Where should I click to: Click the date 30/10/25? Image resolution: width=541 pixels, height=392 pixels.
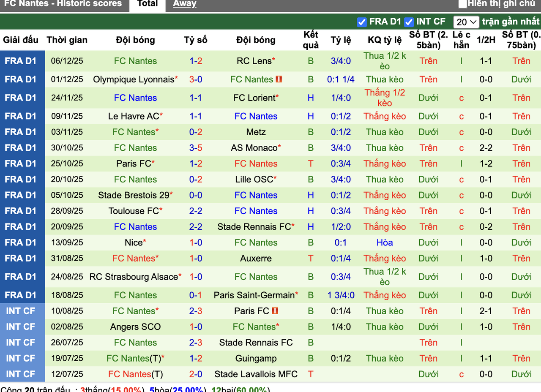coord(67,148)
